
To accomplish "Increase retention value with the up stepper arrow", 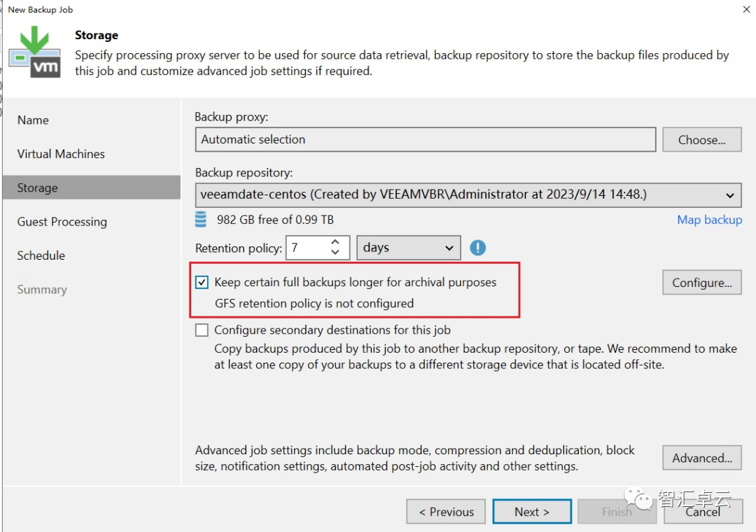I will click(x=335, y=242).
